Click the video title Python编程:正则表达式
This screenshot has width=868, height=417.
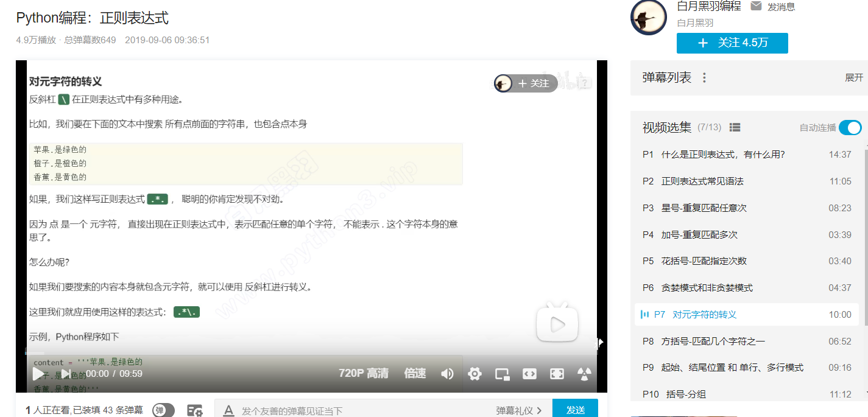pyautogui.click(x=92, y=18)
